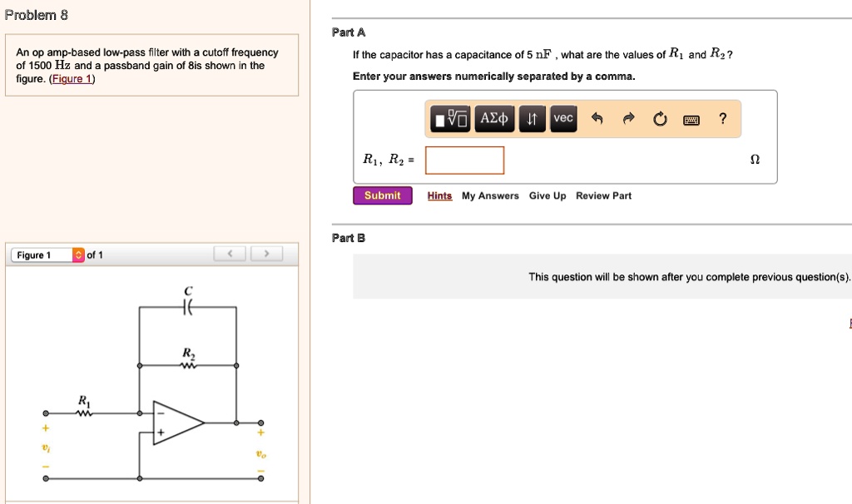Click the next figure arrow

(x=265, y=253)
